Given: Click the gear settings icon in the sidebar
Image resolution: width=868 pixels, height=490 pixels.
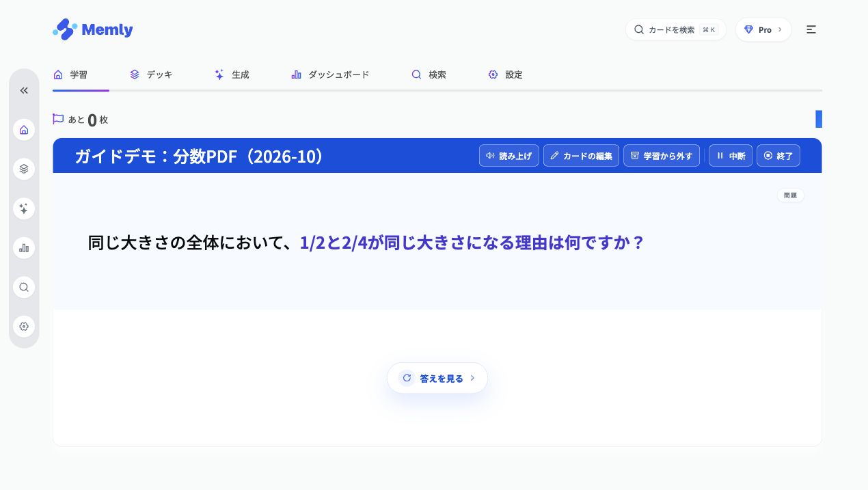Looking at the screenshot, I should (24, 326).
